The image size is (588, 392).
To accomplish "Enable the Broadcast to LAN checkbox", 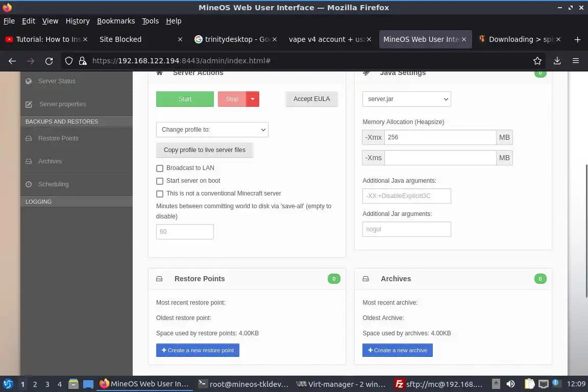I will coord(160,168).
